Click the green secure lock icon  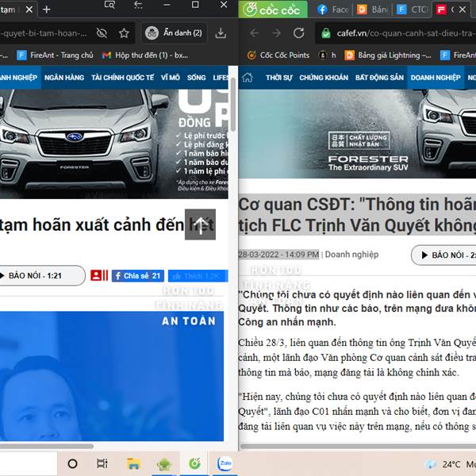(326, 33)
